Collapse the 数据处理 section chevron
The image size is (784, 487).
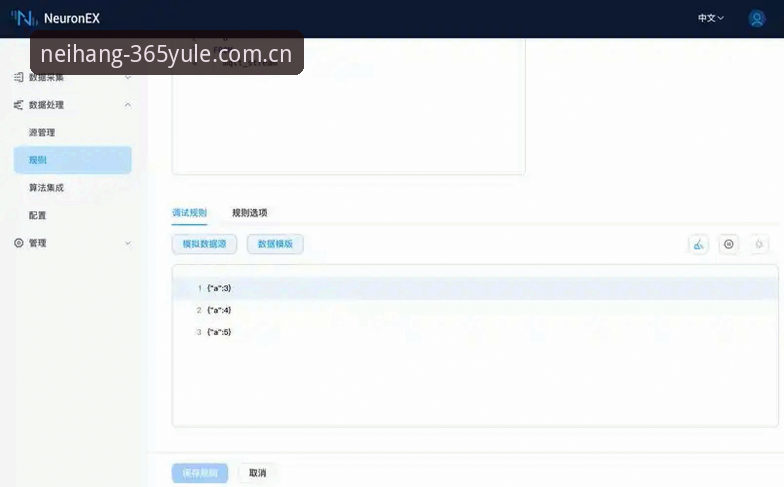[128, 104]
